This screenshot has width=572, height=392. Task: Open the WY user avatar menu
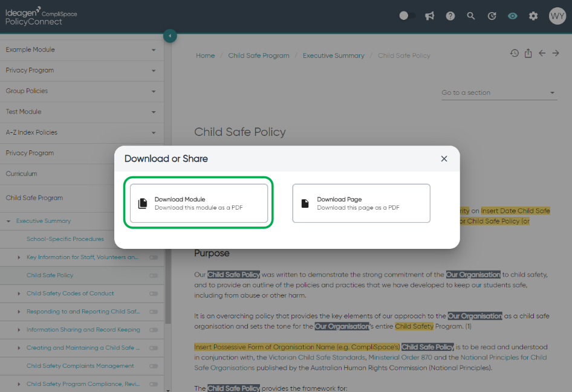[557, 16]
